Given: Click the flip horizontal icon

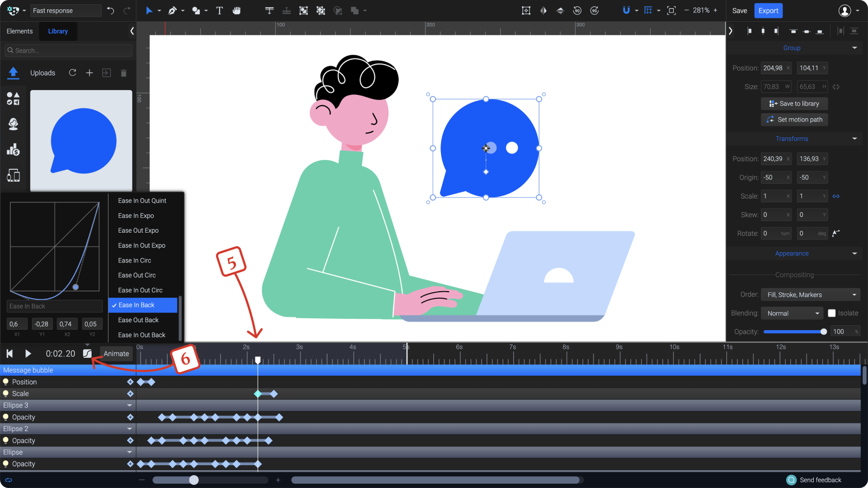Looking at the screenshot, I should 543,10.
